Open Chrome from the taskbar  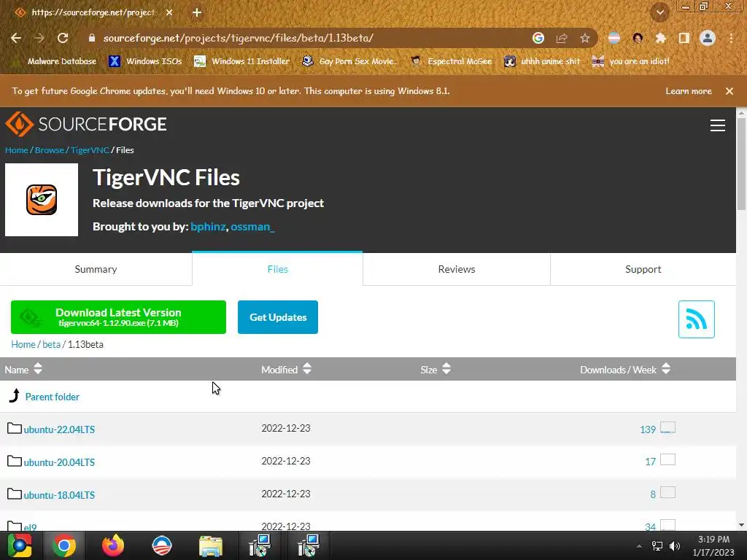pyautogui.click(x=64, y=545)
